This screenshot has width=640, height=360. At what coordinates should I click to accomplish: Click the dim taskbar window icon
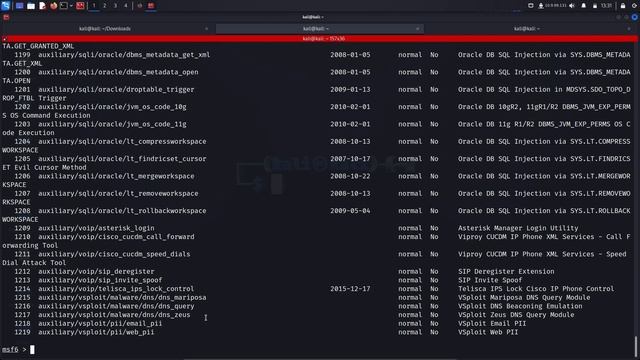coord(140,6)
